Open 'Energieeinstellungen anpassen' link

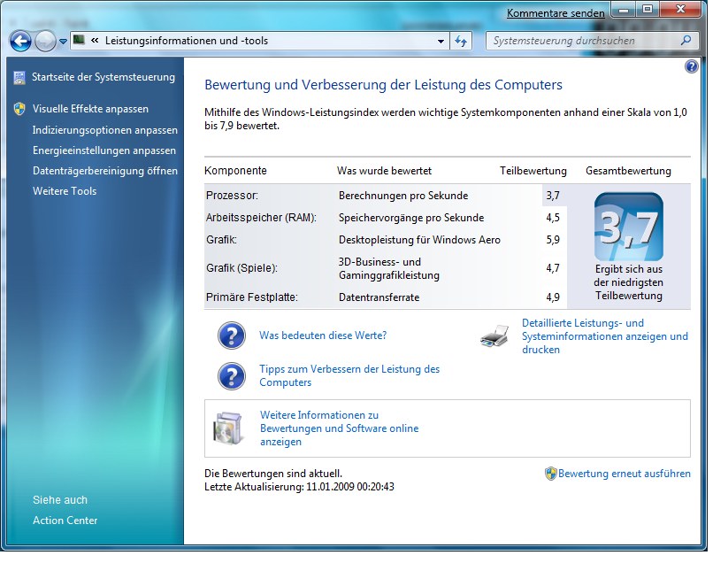point(104,150)
